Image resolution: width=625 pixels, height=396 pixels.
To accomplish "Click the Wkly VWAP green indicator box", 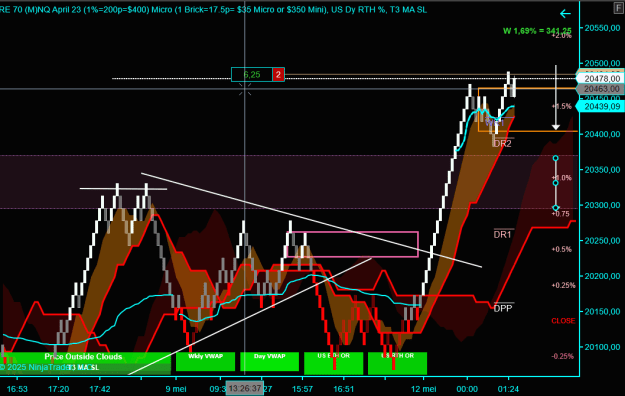I will pyautogui.click(x=205, y=361).
